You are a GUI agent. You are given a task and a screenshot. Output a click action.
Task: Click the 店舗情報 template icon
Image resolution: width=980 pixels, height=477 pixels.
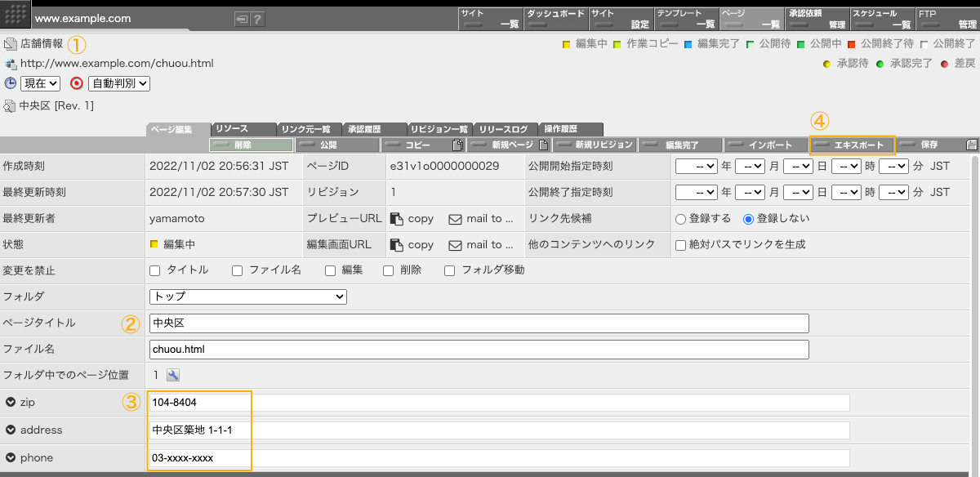(x=10, y=44)
